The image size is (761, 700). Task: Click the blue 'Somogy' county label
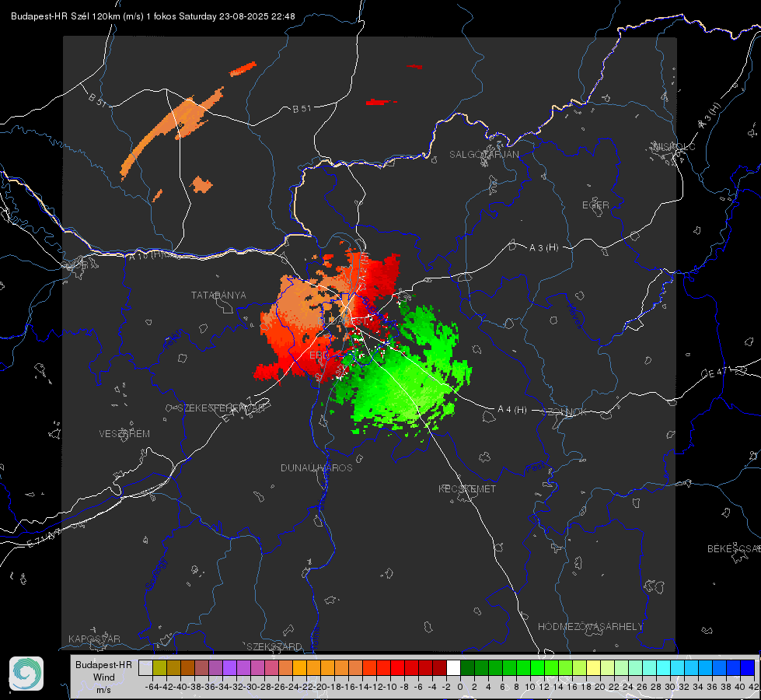click(x=156, y=574)
